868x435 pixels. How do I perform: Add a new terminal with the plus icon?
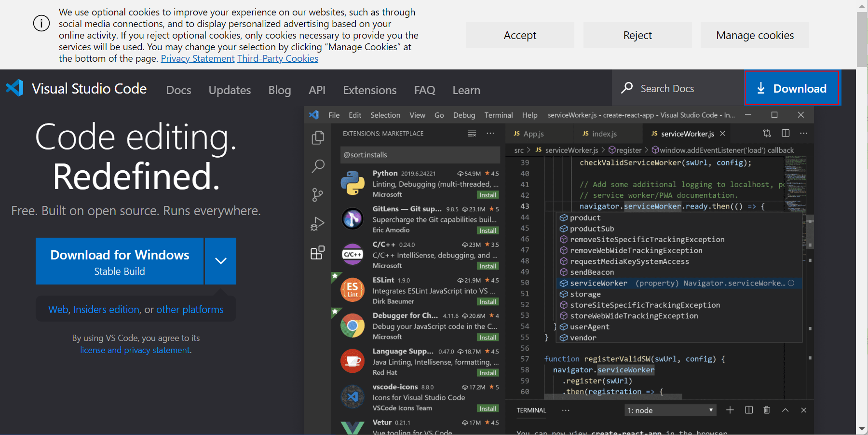pos(730,410)
